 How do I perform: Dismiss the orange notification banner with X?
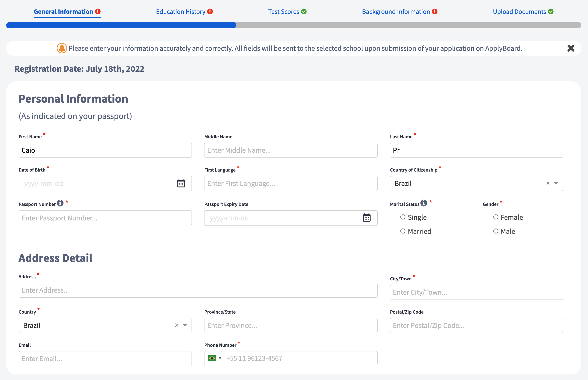[x=571, y=48]
